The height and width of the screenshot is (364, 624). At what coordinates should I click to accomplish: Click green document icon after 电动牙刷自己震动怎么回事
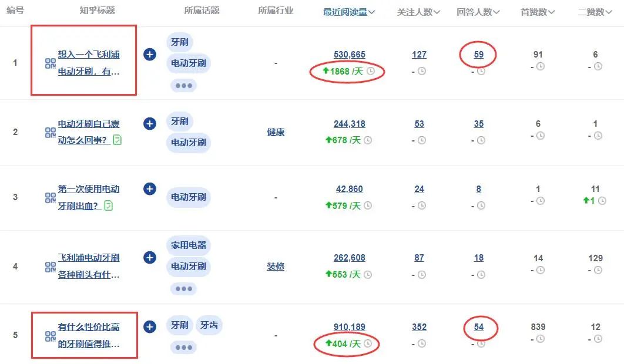pyautogui.click(x=118, y=140)
